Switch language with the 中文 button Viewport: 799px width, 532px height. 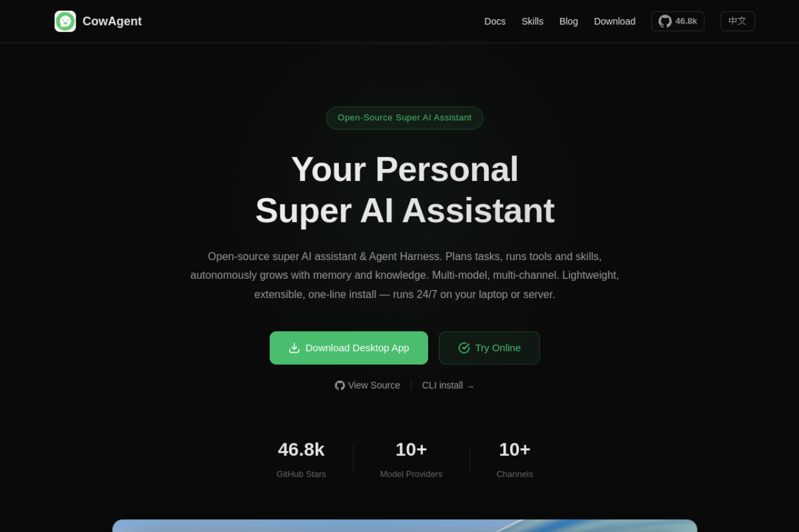tap(737, 21)
